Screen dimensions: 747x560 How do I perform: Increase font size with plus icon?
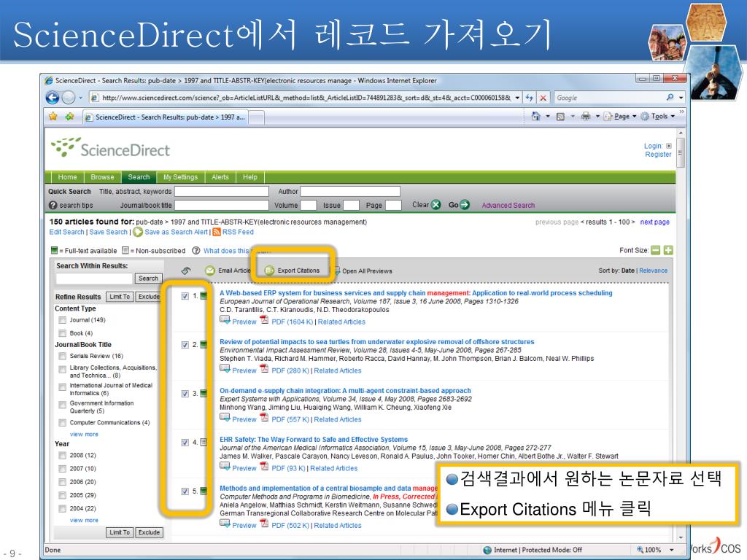tap(668, 250)
